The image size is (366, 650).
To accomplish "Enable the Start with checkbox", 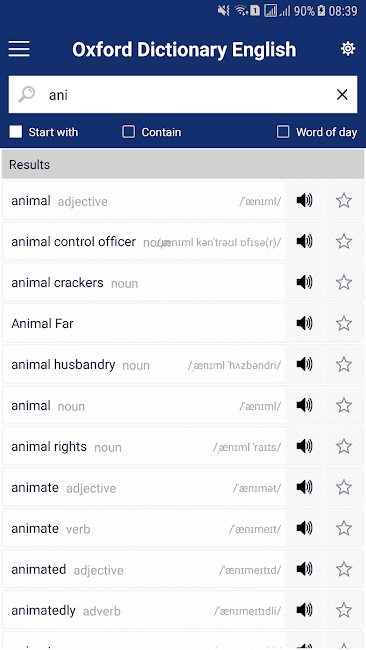I will coord(16,132).
